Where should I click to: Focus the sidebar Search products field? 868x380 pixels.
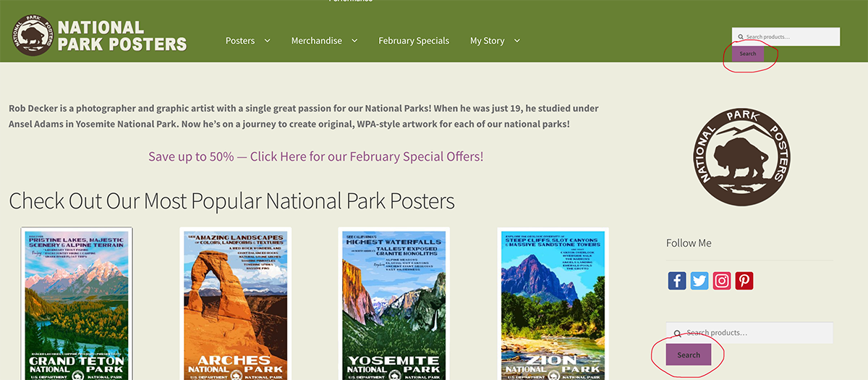tap(749, 333)
